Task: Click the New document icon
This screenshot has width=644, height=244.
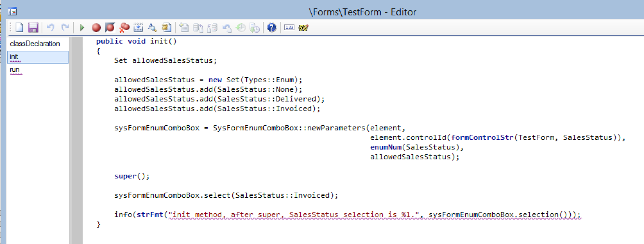Action: [x=19, y=27]
